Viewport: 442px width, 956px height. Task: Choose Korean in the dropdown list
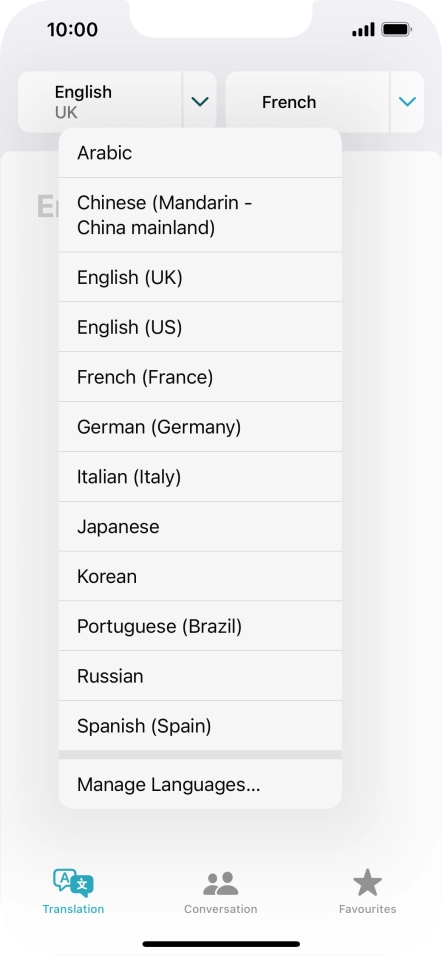pyautogui.click(x=200, y=576)
